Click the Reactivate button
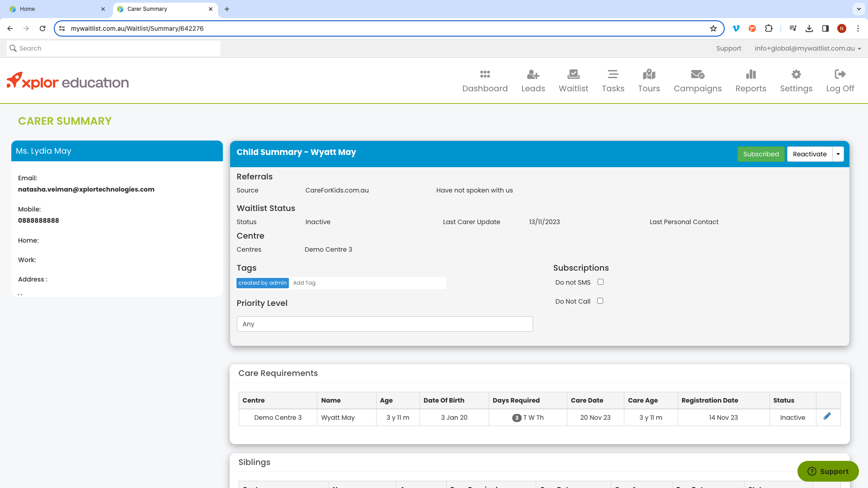Screen dimensions: 868x488 pyautogui.click(x=810, y=154)
